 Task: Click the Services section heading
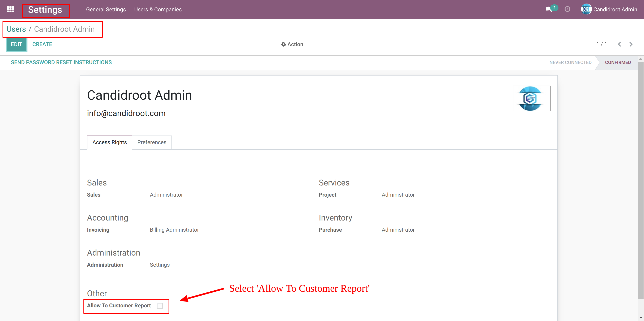[334, 183]
